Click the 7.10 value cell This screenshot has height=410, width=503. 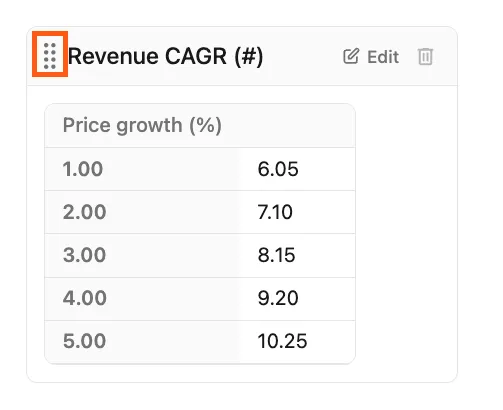[297, 212]
